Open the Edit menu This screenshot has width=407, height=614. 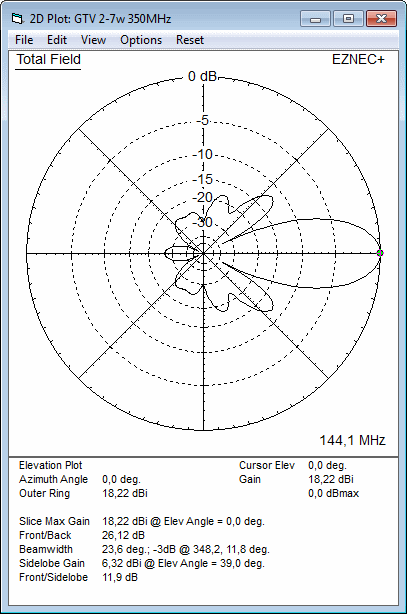coord(57,40)
